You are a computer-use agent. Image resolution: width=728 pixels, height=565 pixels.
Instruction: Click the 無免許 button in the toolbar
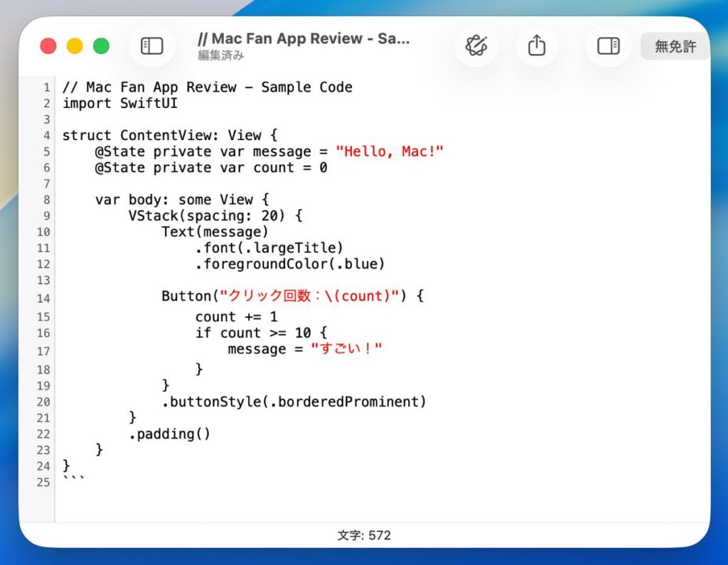coord(675,46)
